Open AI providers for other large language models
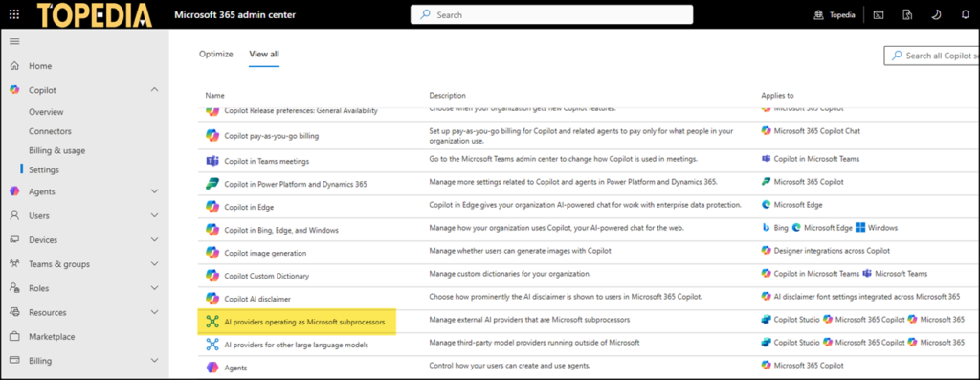 [297, 345]
